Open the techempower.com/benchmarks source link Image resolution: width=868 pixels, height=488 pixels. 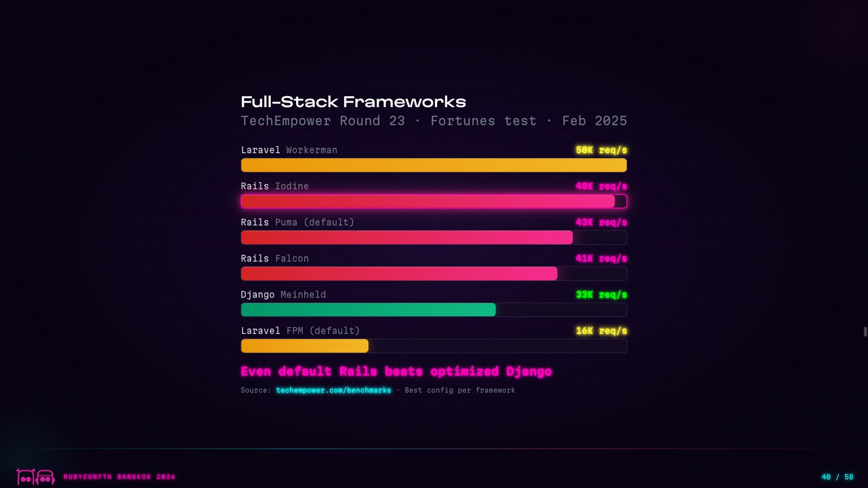click(x=334, y=390)
